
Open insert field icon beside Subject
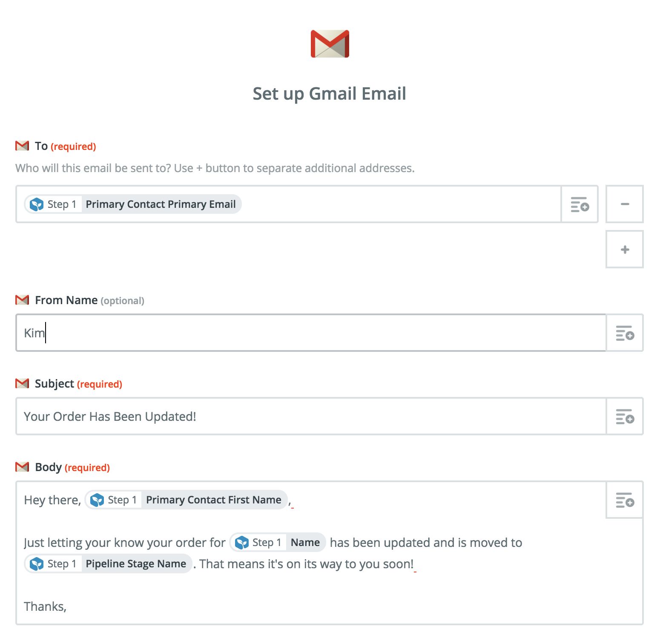pyautogui.click(x=625, y=417)
